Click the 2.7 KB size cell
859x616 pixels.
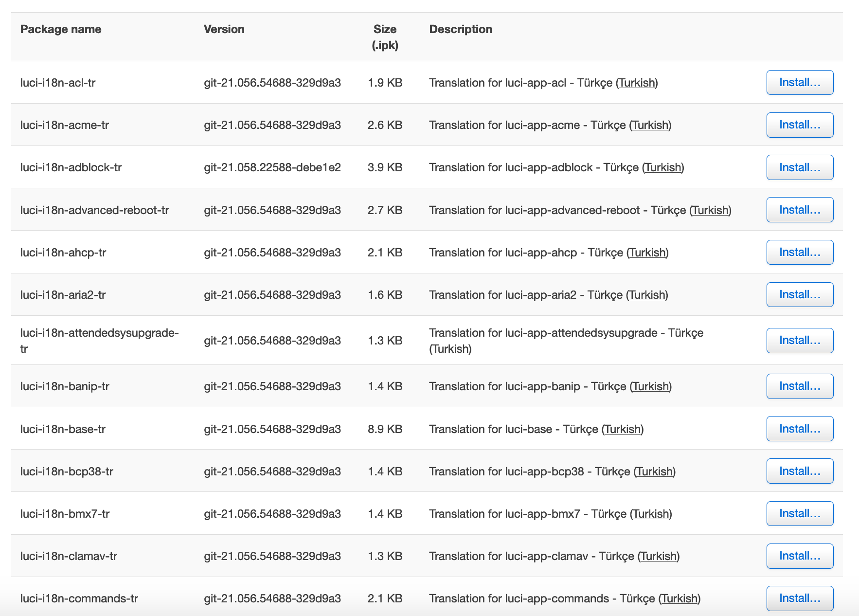tap(385, 210)
